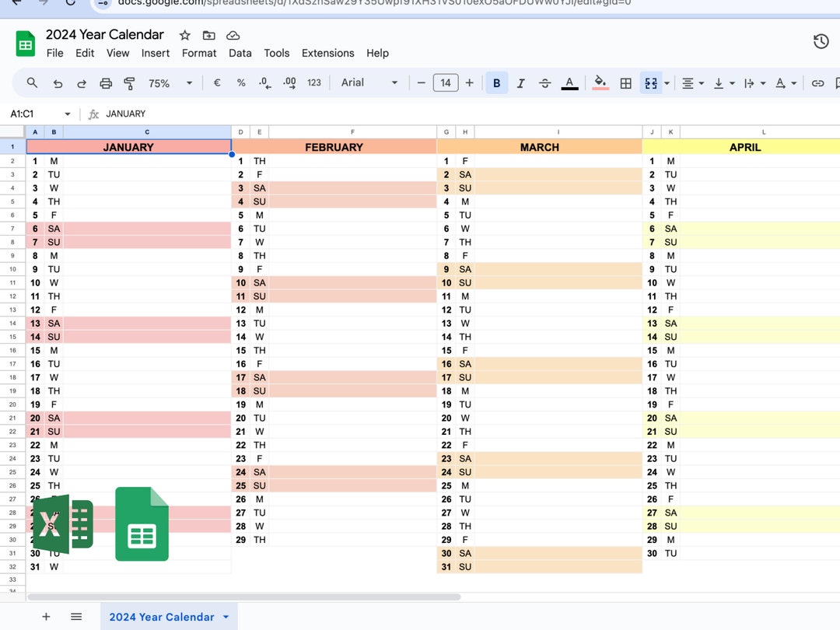The width and height of the screenshot is (840, 630).
Task: Add a new sheet with the plus button
Action: pos(46,616)
